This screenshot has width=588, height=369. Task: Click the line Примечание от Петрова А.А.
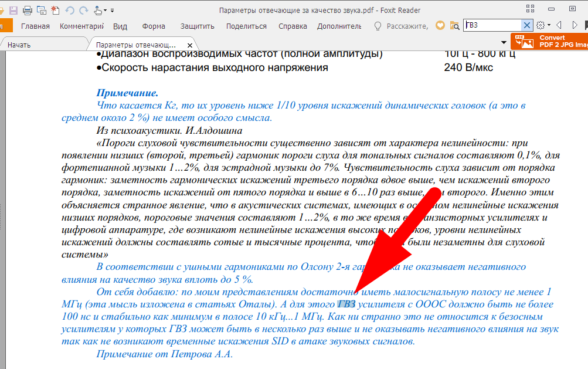point(164,354)
